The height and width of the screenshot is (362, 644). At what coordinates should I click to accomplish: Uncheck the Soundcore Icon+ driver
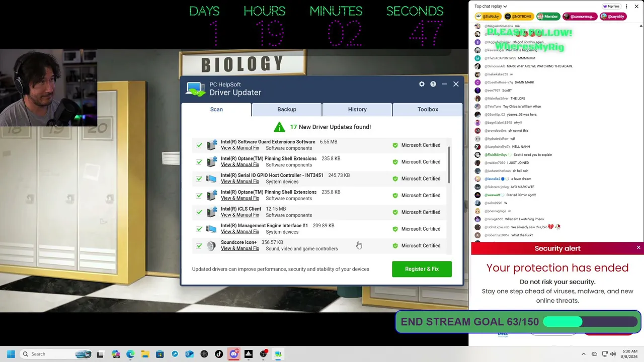[x=199, y=246]
